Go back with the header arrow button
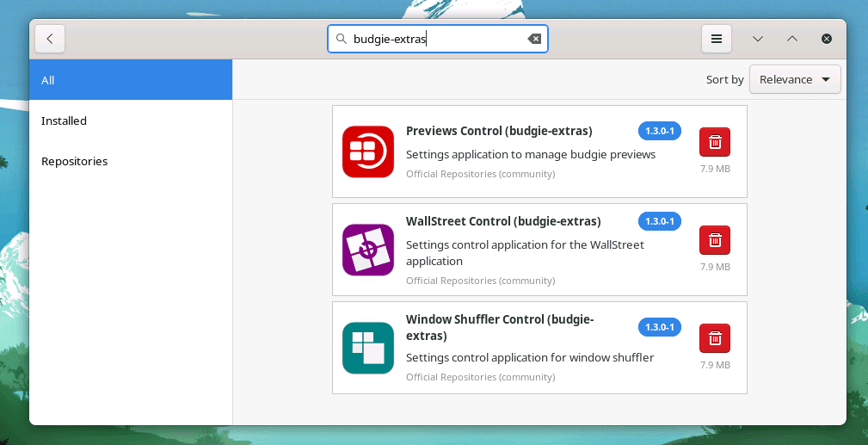 [x=50, y=39]
